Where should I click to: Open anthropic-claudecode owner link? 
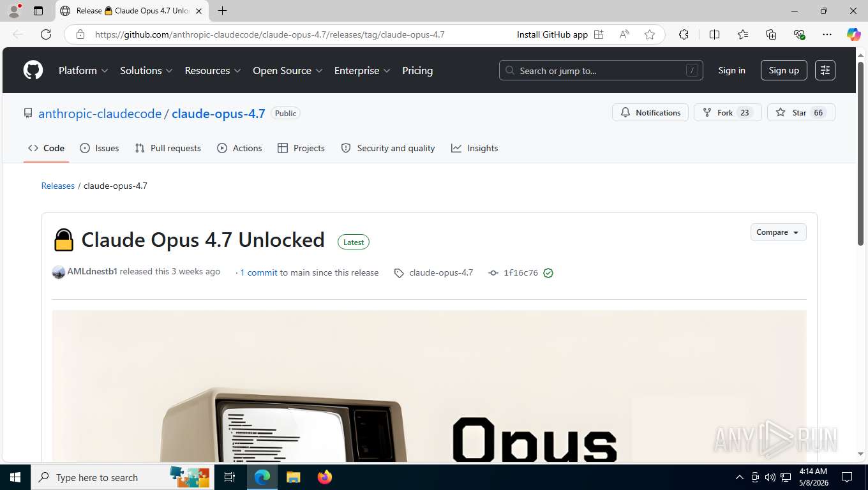pos(100,114)
